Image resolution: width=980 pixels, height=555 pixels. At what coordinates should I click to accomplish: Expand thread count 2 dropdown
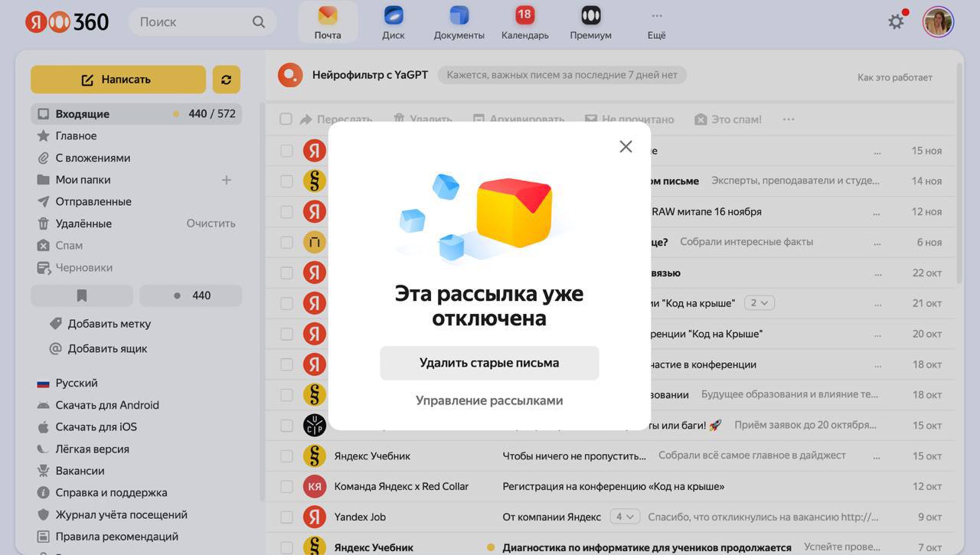point(759,303)
